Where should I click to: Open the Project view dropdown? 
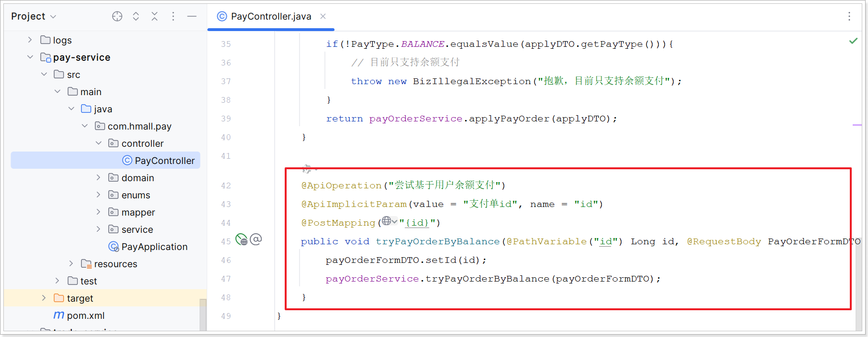(33, 16)
